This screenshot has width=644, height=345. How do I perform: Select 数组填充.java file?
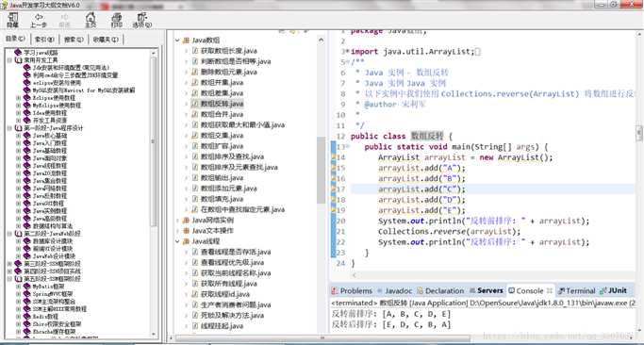222,199
